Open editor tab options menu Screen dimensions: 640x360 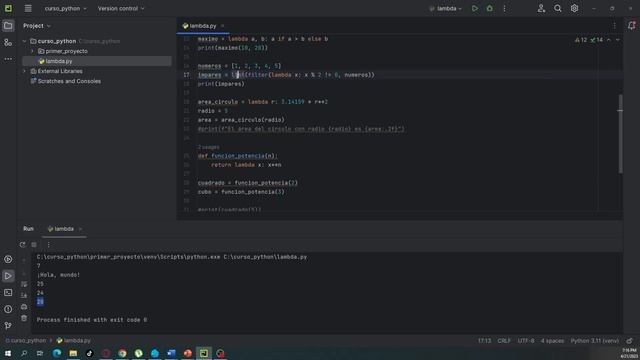614,26
